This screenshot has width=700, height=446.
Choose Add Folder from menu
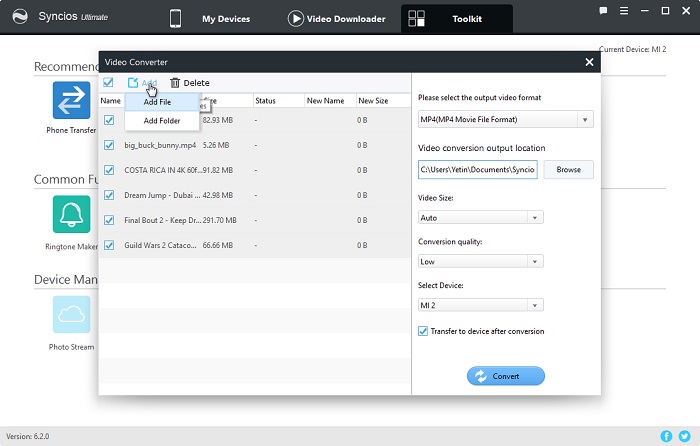(162, 121)
